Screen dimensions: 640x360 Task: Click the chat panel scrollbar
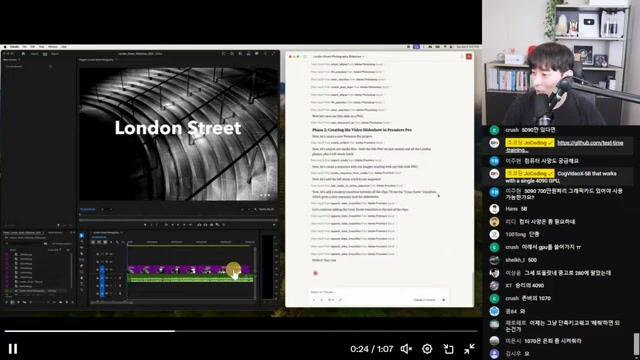click(636, 344)
